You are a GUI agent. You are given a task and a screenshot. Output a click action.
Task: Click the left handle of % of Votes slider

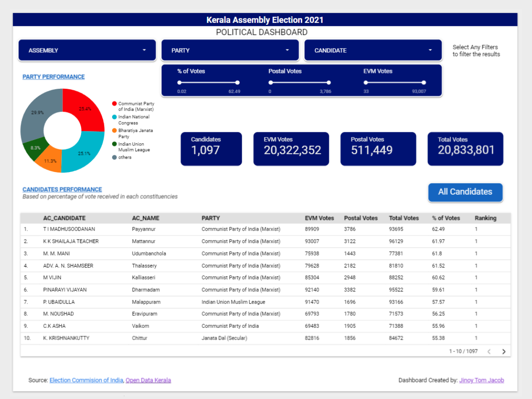(179, 82)
